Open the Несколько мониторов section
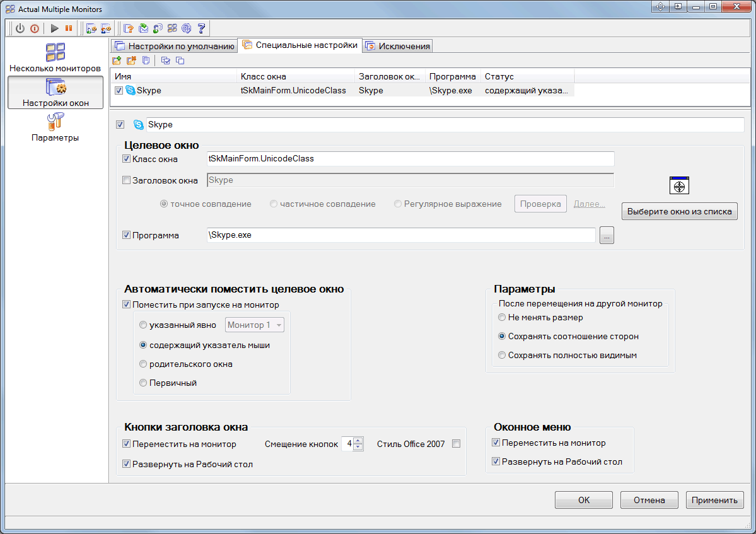 pos(55,57)
